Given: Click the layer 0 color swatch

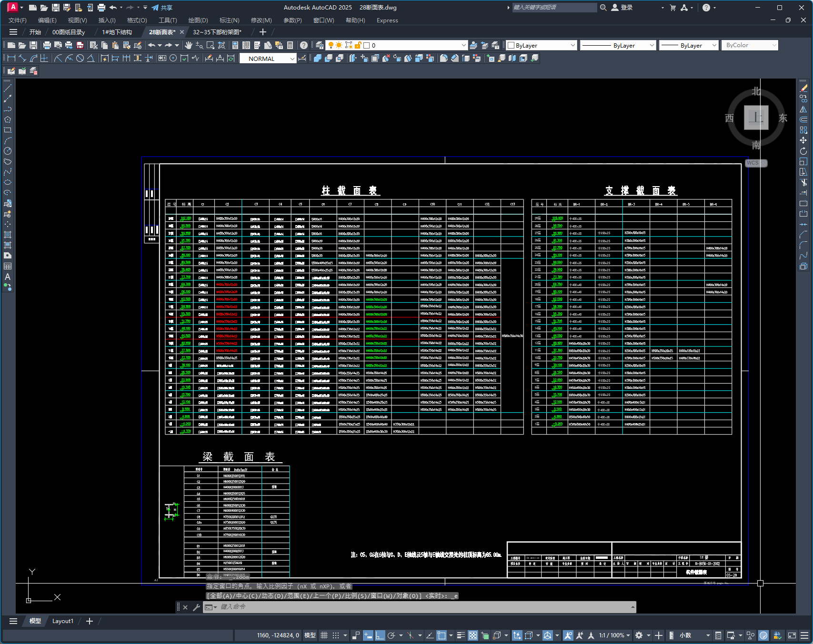Looking at the screenshot, I should 367,45.
